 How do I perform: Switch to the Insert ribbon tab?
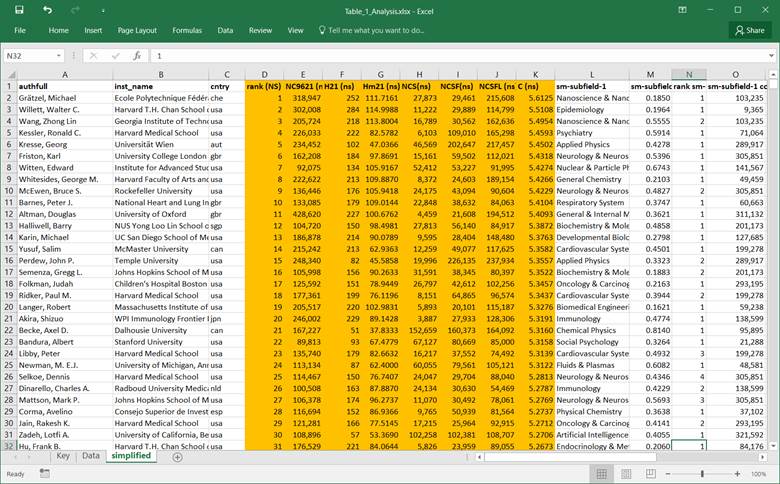93,30
